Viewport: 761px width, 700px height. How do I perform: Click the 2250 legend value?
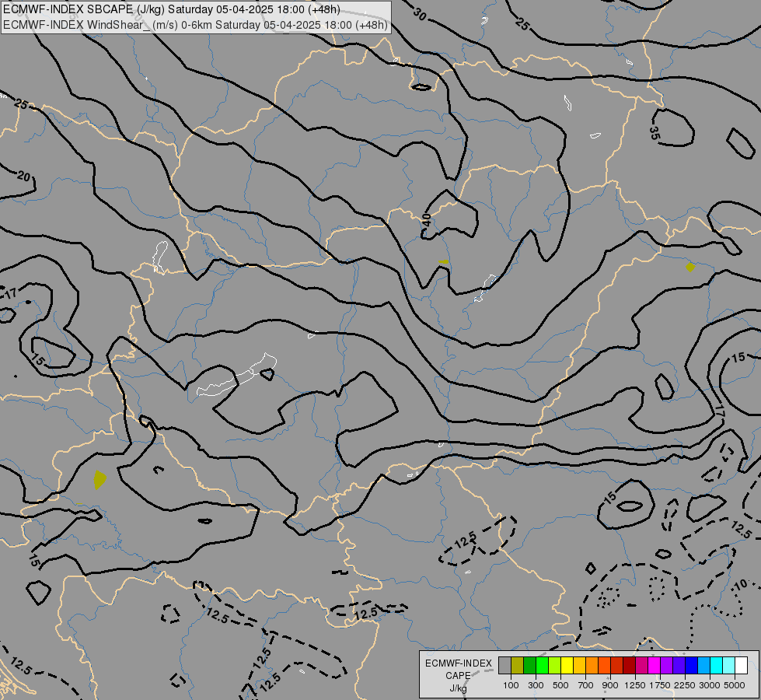pyautogui.click(x=684, y=685)
